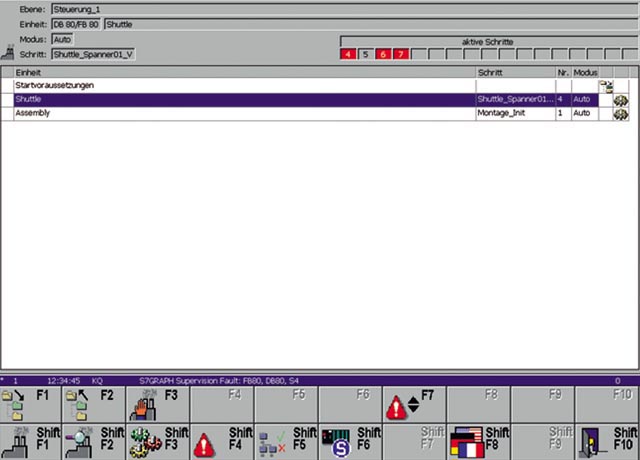The width and height of the screenshot is (640, 460).
Task: Click the Shift F1 factory softkey
Action: 31,441
